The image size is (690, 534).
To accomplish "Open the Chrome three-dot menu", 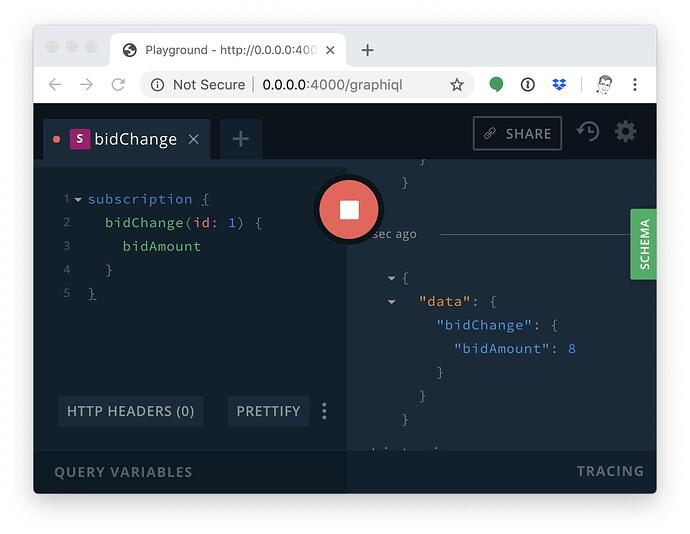I will pyautogui.click(x=635, y=84).
